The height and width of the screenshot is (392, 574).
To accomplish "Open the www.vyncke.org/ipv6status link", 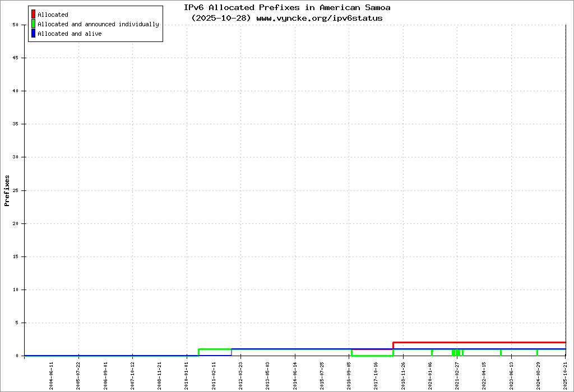I will point(320,18).
